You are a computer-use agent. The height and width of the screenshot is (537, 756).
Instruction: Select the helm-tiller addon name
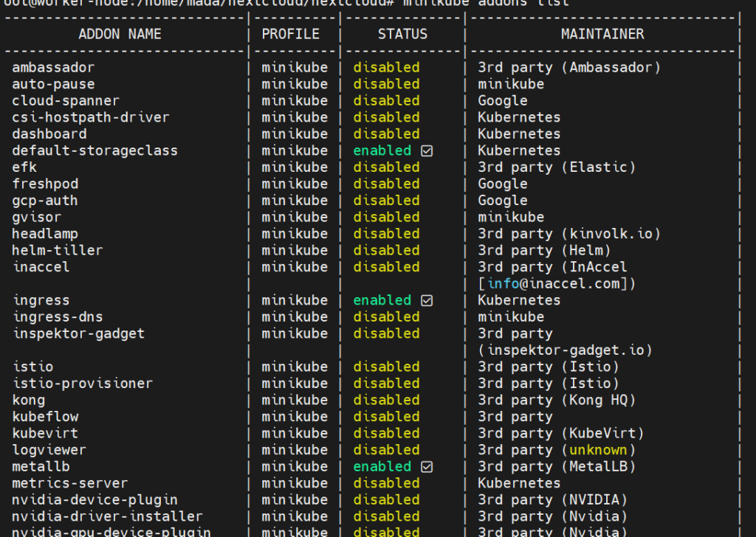[58, 250]
